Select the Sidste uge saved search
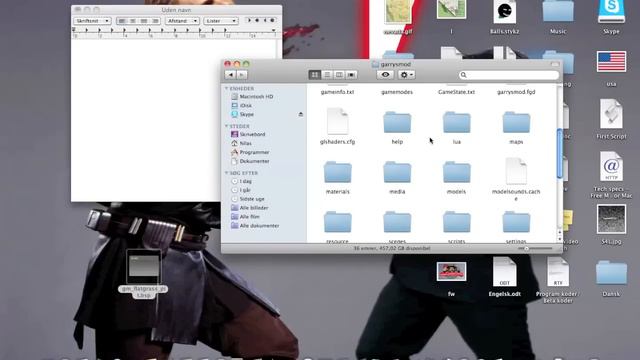The width and height of the screenshot is (640, 360). coord(248,199)
